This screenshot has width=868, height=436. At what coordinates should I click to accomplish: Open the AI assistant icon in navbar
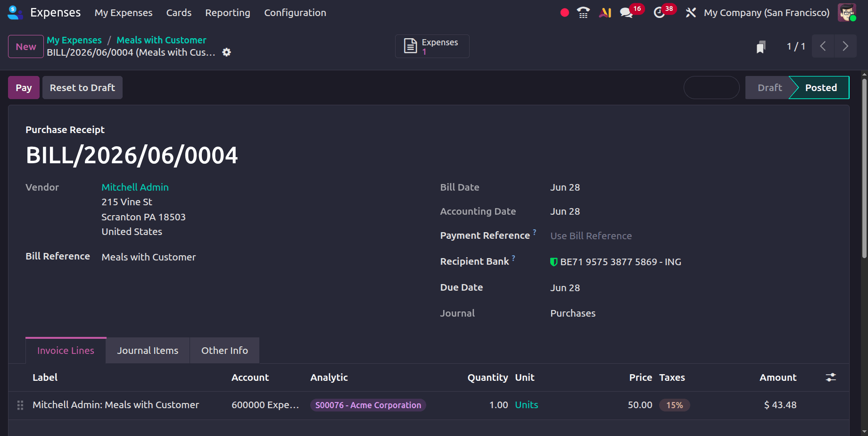click(605, 13)
